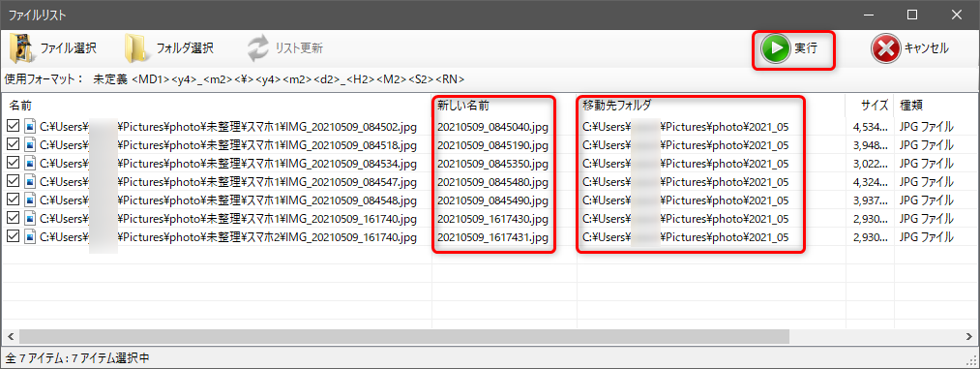Select new name 20210509_0845190.jpg

pyautogui.click(x=492, y=145)
